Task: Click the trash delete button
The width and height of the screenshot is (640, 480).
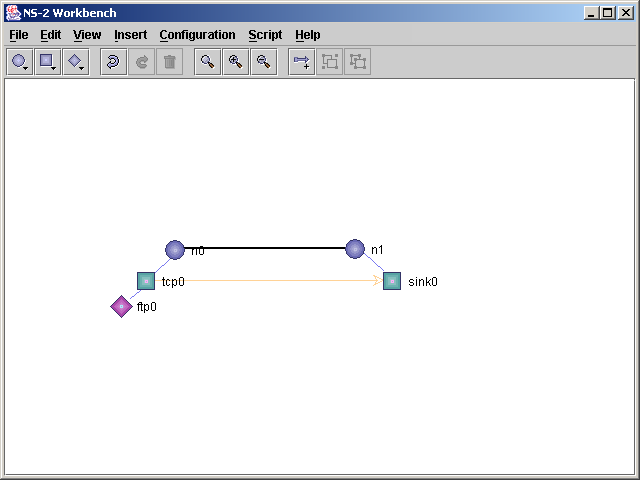Action: (x=170, y=62)
